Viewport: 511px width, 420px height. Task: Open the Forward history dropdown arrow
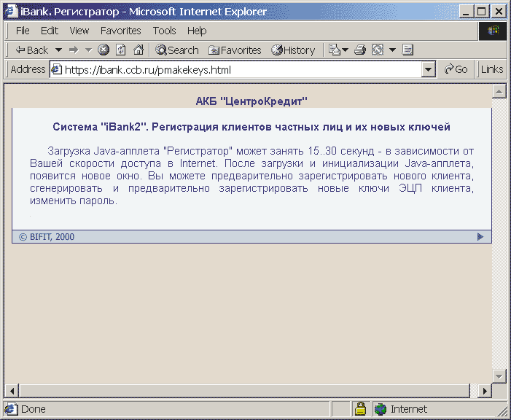(88, 50)
